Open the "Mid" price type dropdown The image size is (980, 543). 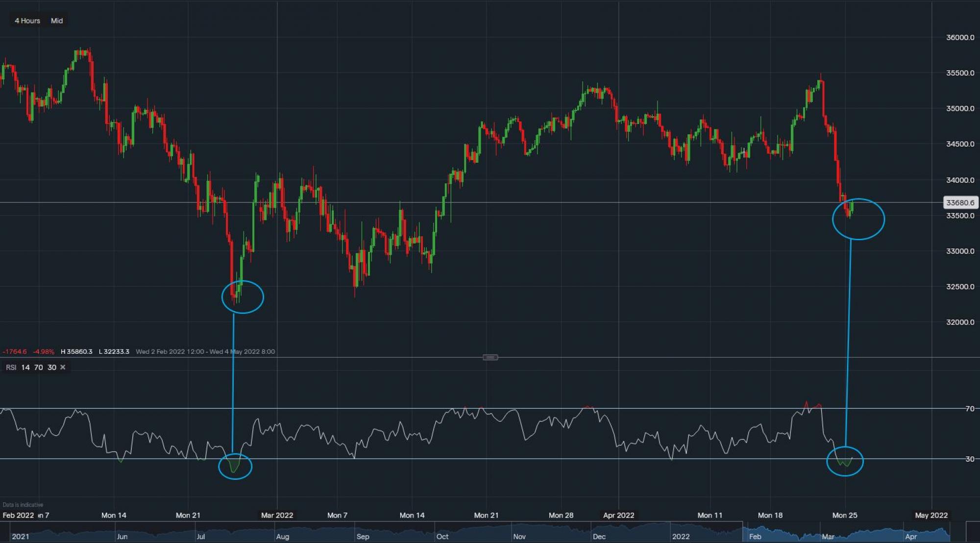click(x=56, y=21)
